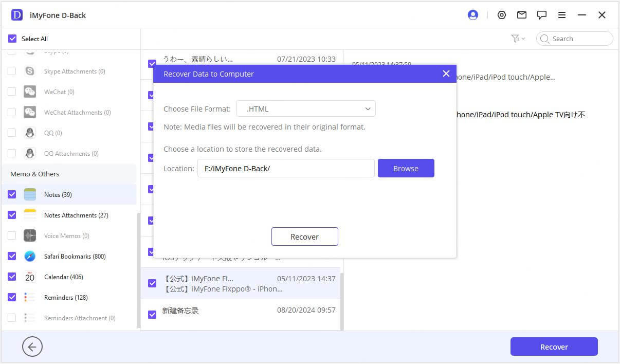Select Calendar (406) entry
Viewport: 620px width, 364px height.
click(x=69, y=277)
